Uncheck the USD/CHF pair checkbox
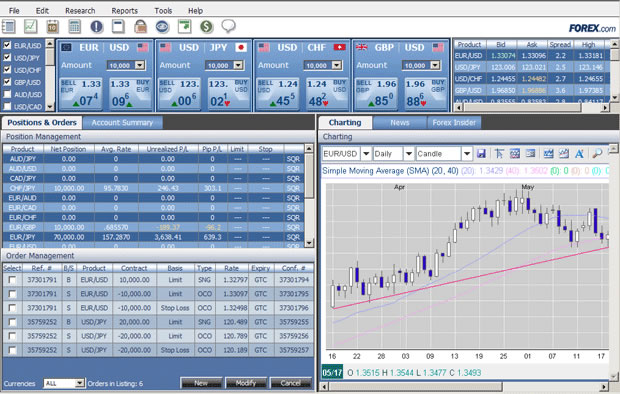Screen dimensions: 620x394 coord(7,70)
